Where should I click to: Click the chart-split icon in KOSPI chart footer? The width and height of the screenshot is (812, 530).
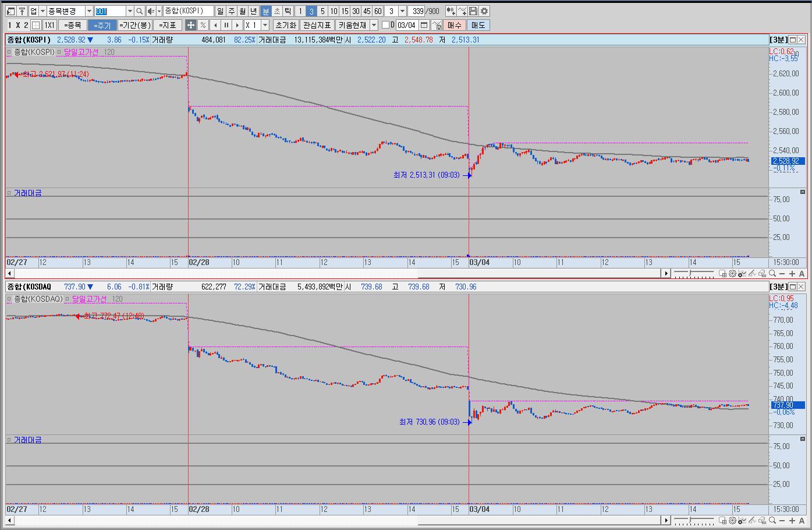[722, 273]
